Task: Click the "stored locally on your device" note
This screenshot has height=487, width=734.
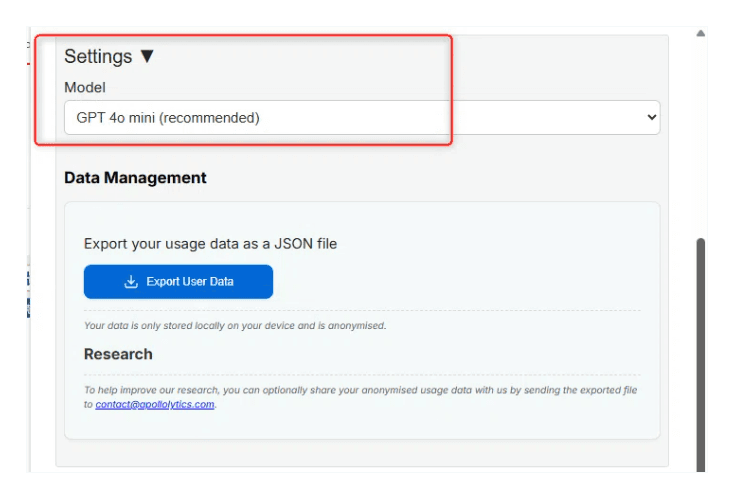Action: pos(235,325)
